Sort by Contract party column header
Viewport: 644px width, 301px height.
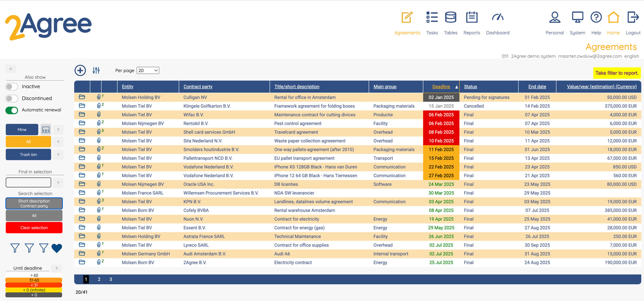click(x=198, y=87)
